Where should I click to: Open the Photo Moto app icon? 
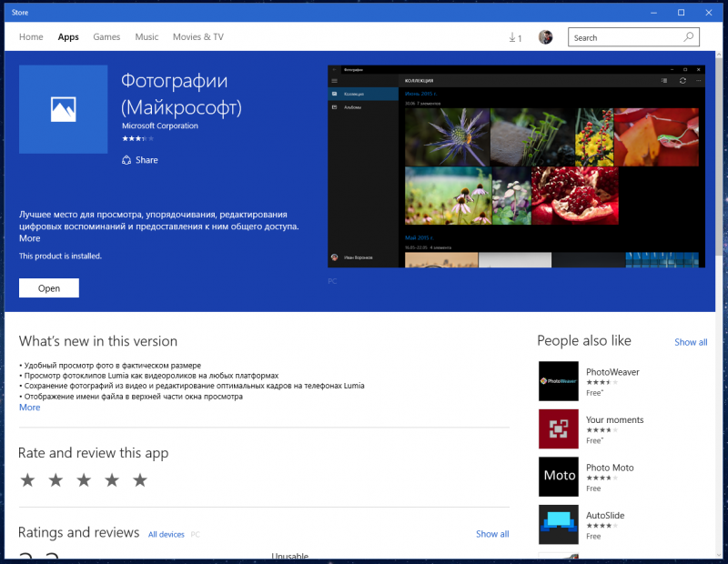pyautogui.click(x=559, y=477)
